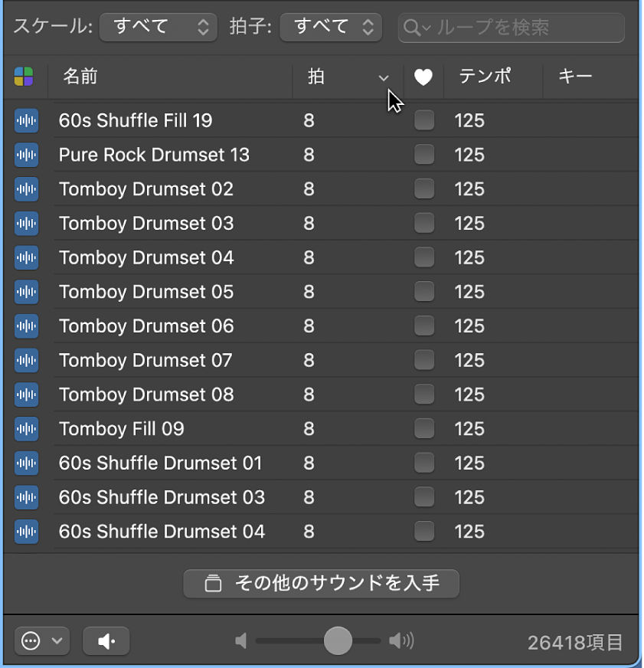Click the magnifier icon in the search field
Image resolution: width=644 pixels, height=668 pixels.
pyautogui.click(x=411, y=28)
